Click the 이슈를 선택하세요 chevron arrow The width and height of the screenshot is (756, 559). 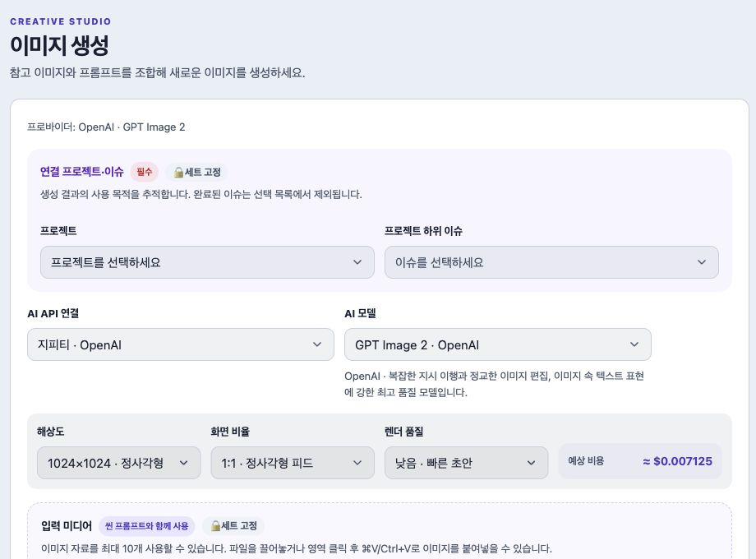702,262
